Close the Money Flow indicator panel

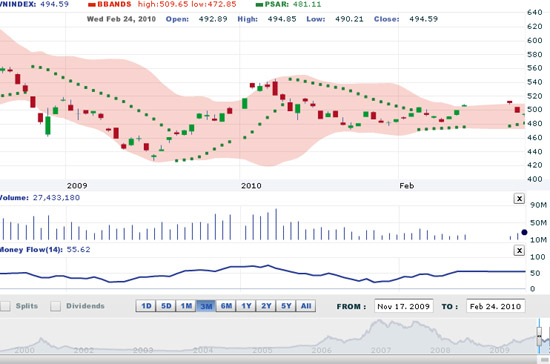[x=519, y=250]
